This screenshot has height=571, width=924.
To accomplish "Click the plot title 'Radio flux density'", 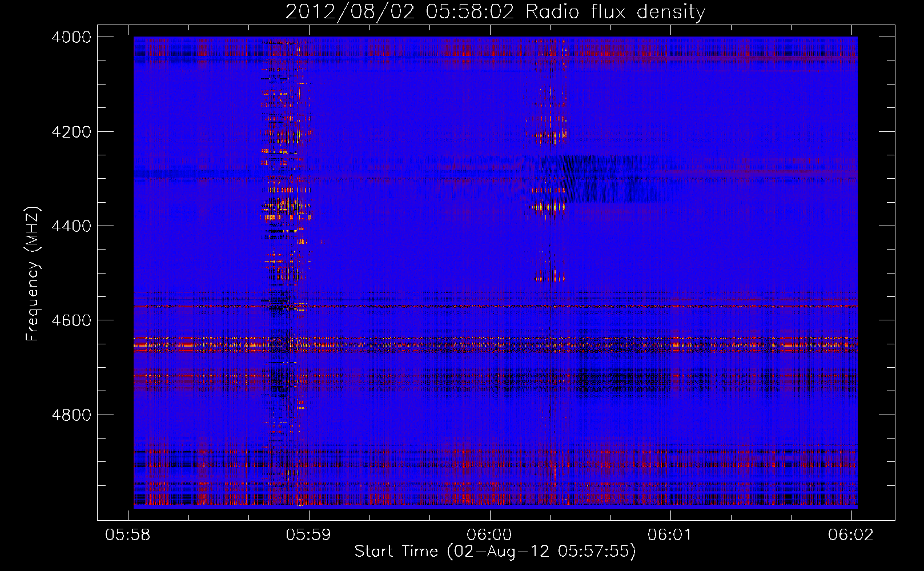I will coord(615,12).
